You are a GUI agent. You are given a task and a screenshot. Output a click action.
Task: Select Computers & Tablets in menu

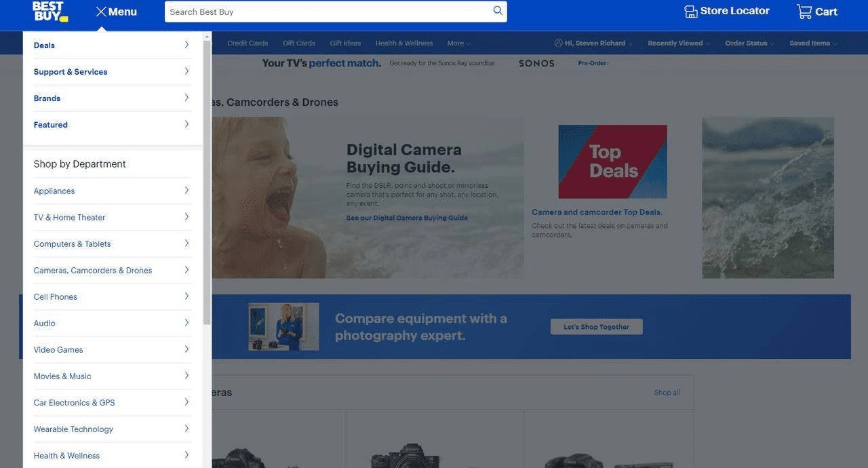72,244
